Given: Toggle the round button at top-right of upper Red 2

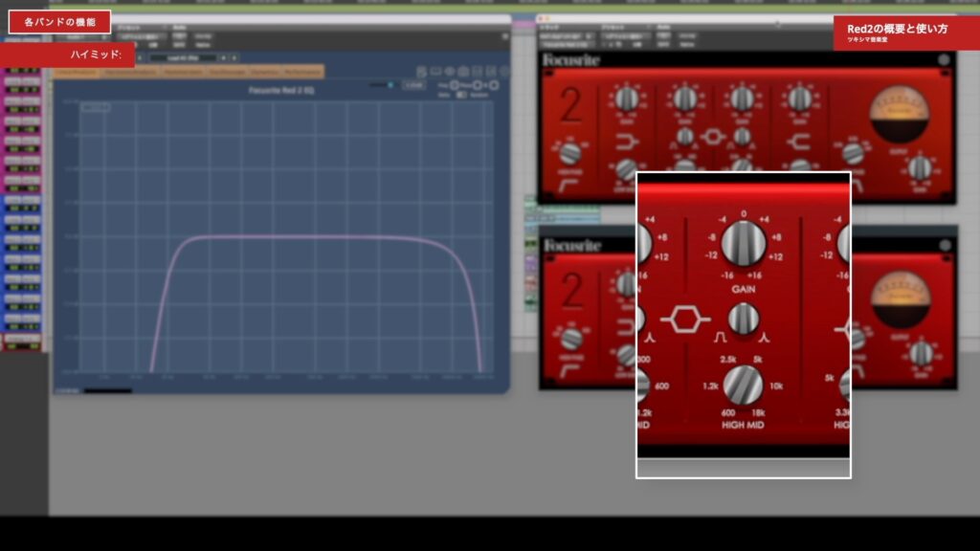Looking at the screenshot, I should click(944, 60).
